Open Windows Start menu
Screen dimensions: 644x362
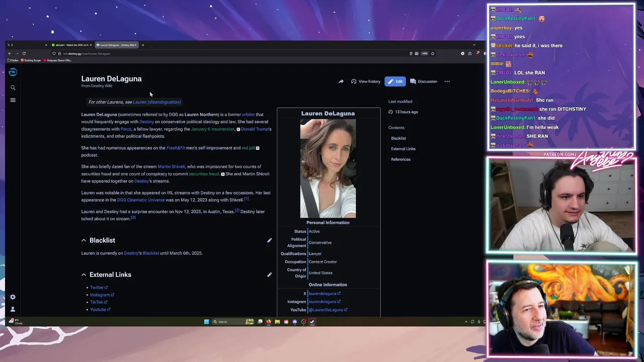206,322
